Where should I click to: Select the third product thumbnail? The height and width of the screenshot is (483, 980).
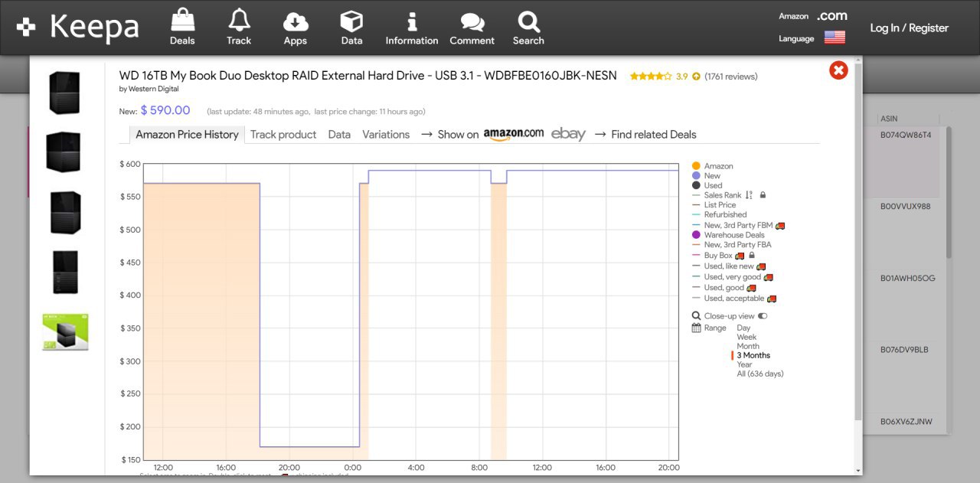tap(65, 212)
